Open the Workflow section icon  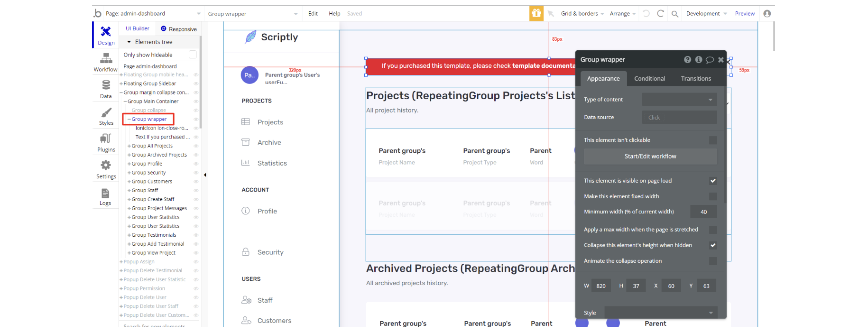tap(106, 58)
